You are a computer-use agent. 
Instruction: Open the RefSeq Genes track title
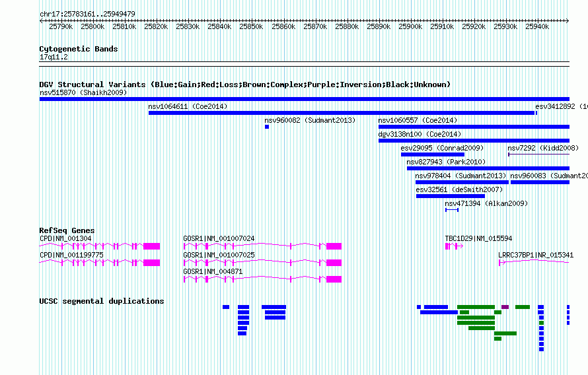click(x=67, y=230)
